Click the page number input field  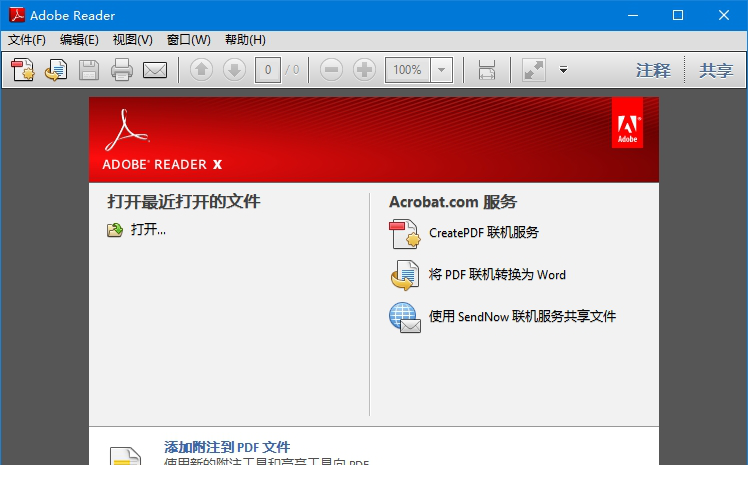(268, 70)
